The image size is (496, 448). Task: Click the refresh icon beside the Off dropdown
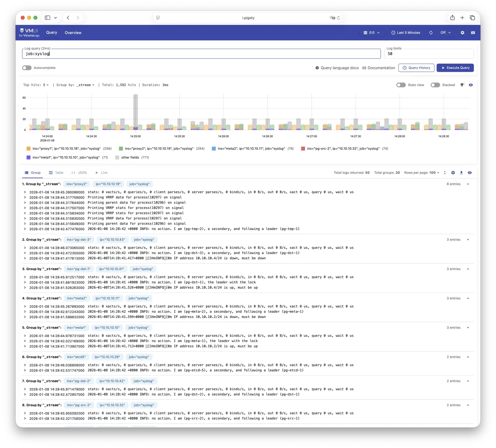click(x=431, y=33)
